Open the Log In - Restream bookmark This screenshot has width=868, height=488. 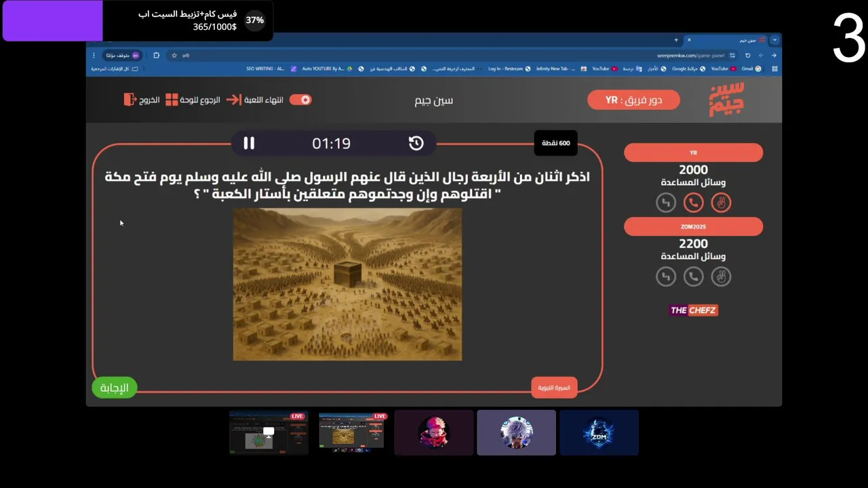[x=509, y=68]
